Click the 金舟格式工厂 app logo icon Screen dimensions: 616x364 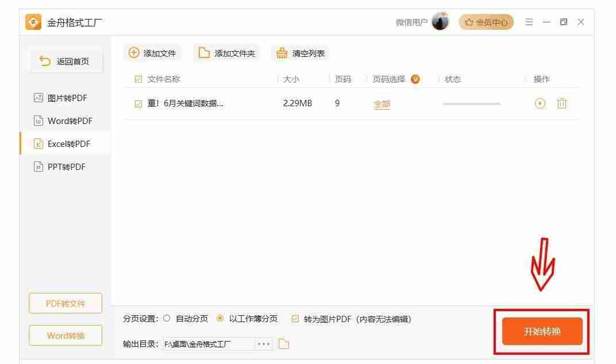click(x=33, y=22)
